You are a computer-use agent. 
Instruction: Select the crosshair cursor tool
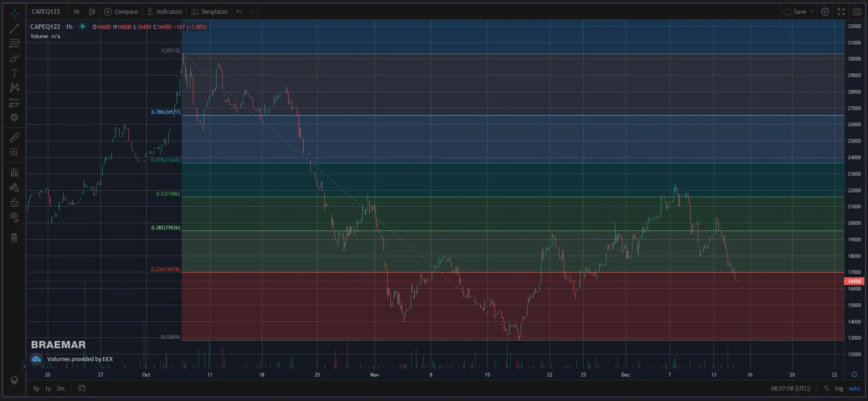click(14, 13)
